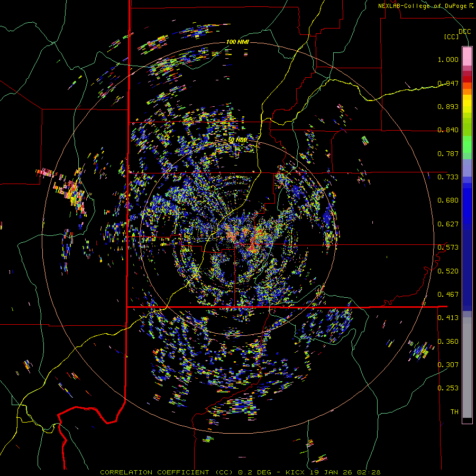Select the 0.787 scale value
This screenshot has height=476, width=476.
pyautogui.click(x=448, y=153)
